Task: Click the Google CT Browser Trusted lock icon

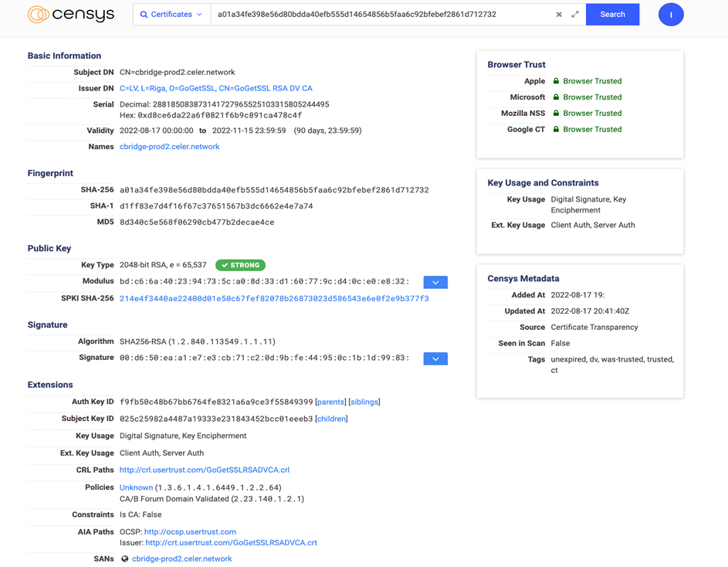Action: (x=556, y=129)
